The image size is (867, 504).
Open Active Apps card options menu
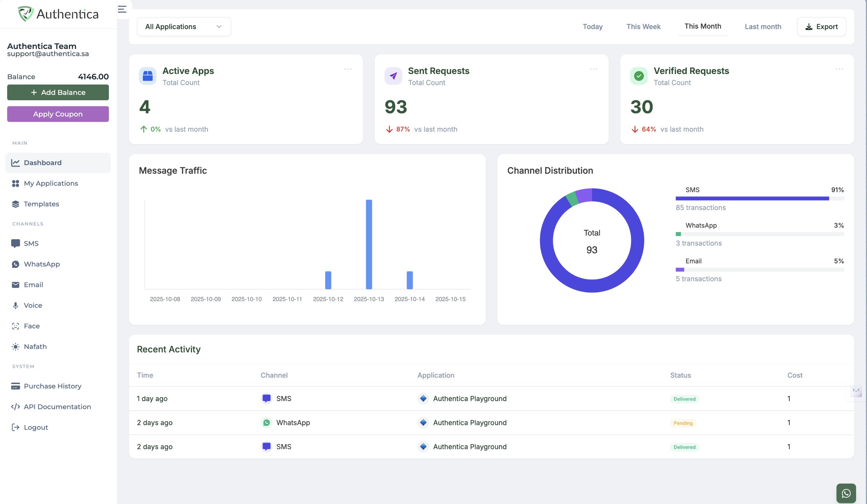pyautogui.click(x=348, y=69)
